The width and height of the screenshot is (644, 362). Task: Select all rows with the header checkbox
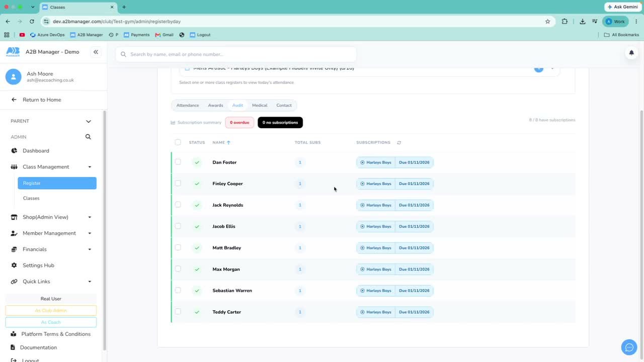[178, 142]
